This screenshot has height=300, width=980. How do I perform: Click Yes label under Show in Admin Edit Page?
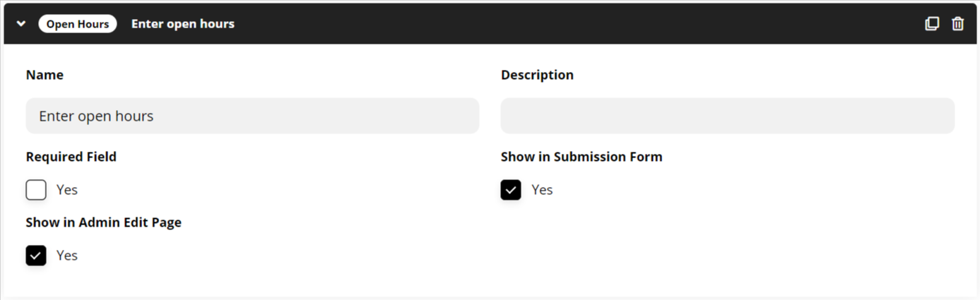click(67, 256)
